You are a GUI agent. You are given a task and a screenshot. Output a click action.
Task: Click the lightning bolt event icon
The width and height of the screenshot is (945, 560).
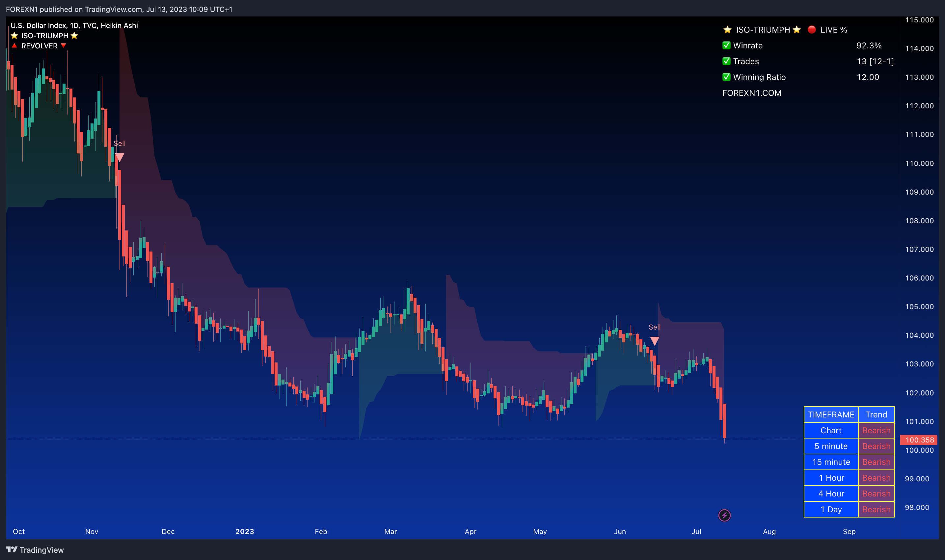point(724,515)
